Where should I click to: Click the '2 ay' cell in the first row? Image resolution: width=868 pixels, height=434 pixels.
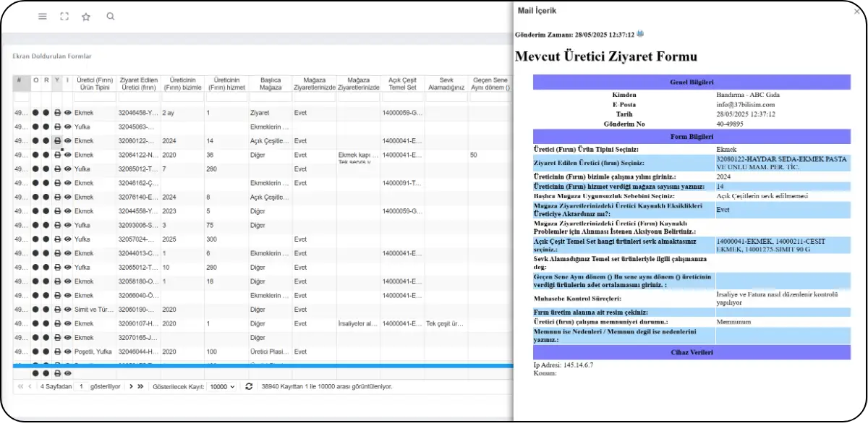click(x=169, y=113)
